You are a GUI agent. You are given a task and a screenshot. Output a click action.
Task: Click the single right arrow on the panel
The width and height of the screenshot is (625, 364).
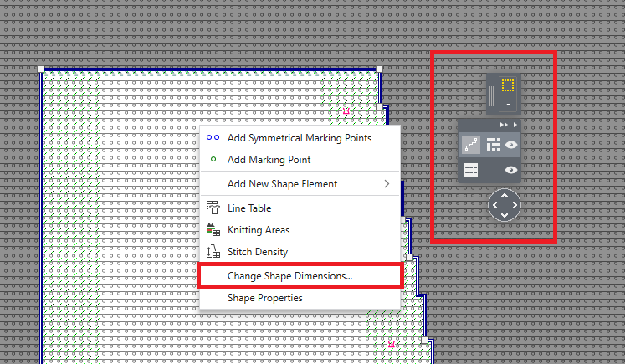click(515, 124)
